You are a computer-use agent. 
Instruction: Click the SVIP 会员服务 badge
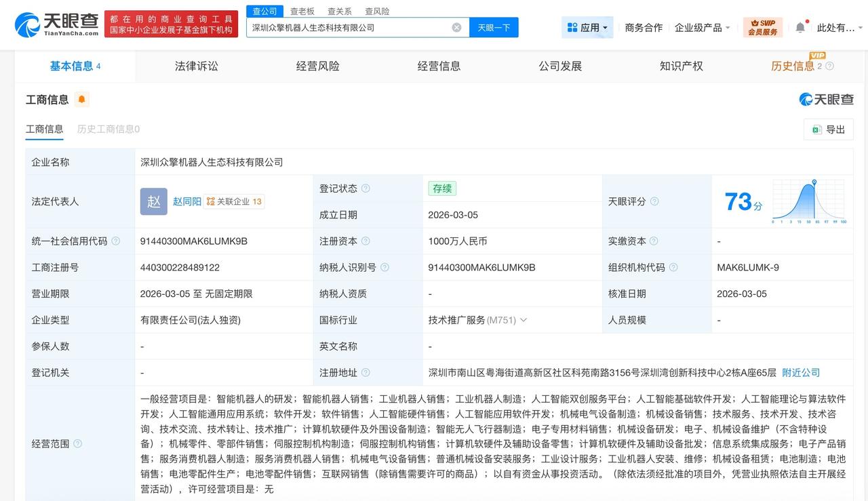point(764,27)
